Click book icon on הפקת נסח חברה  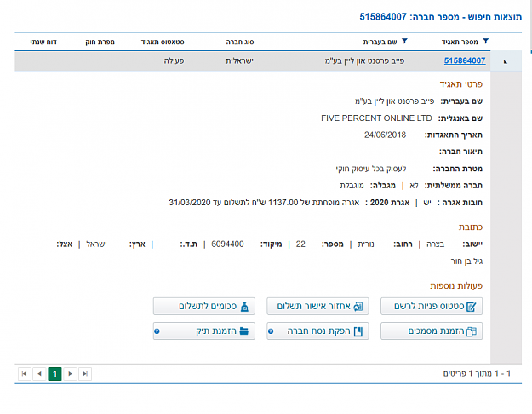[358, 331]
